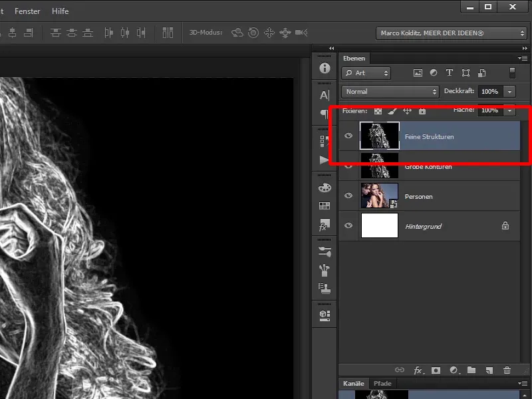Image resolution: width=532 pixels, height=399 pixels.
Task: Hide the Personen layer
Action: (x=348, y=196)
